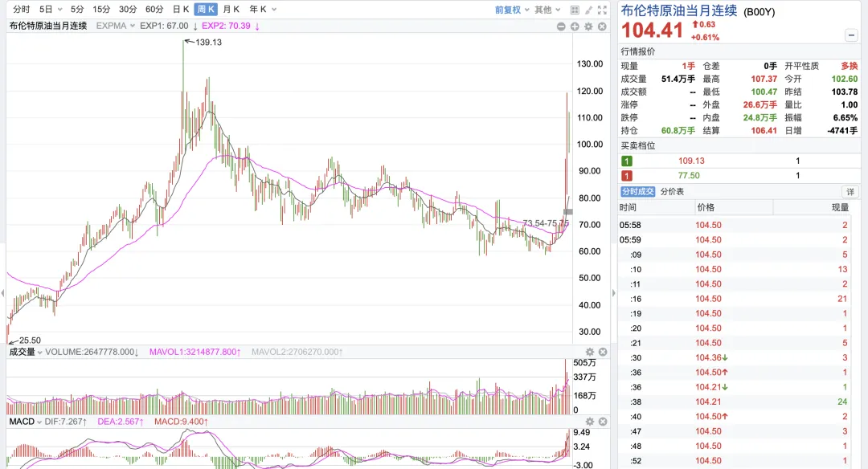Collapse the quote header with the minus button
Screen dimensions: 868x469
(851, 35)
